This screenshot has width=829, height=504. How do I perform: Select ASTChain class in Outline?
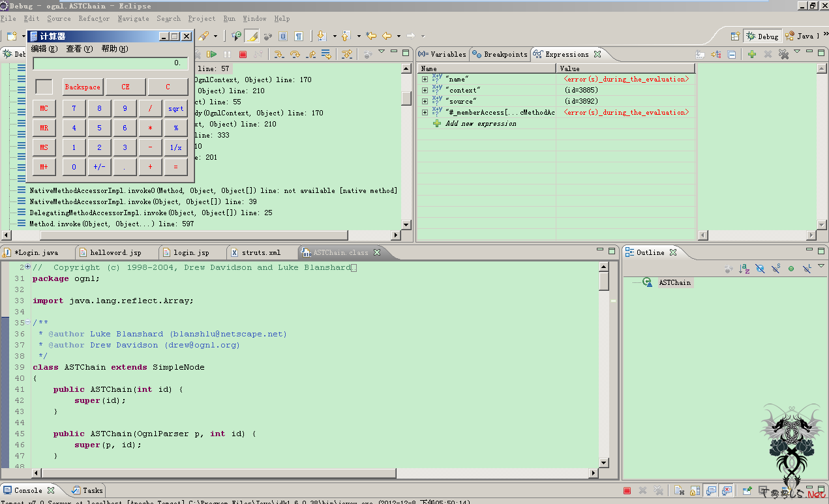pos(674,282)
